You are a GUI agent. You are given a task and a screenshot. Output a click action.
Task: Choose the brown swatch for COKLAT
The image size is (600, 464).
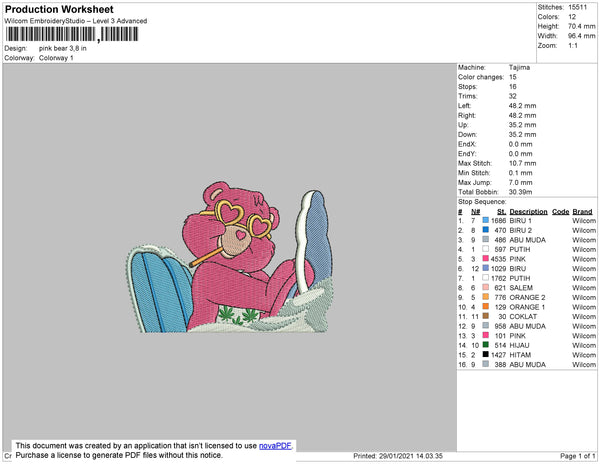coord(486,316)
